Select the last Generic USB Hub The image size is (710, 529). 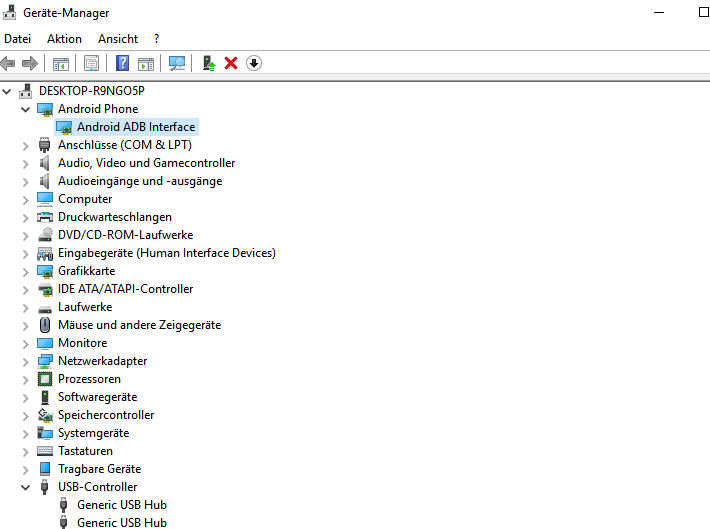click(122, 523)
